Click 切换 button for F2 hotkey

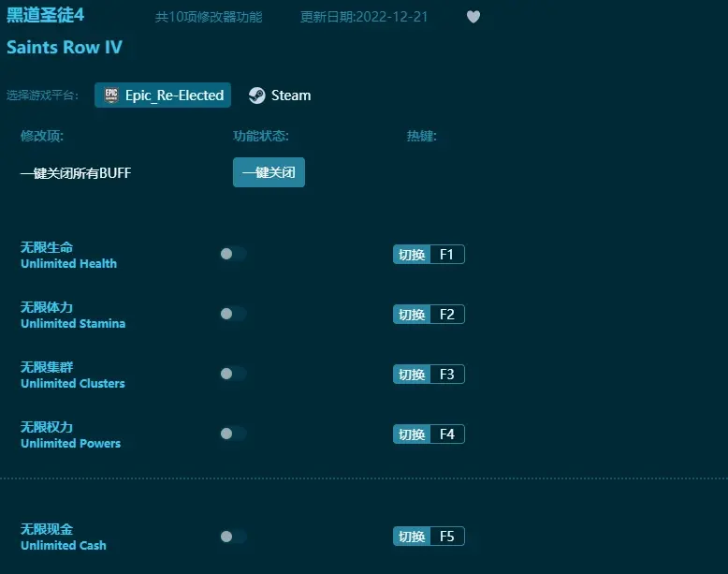[412, 315]
